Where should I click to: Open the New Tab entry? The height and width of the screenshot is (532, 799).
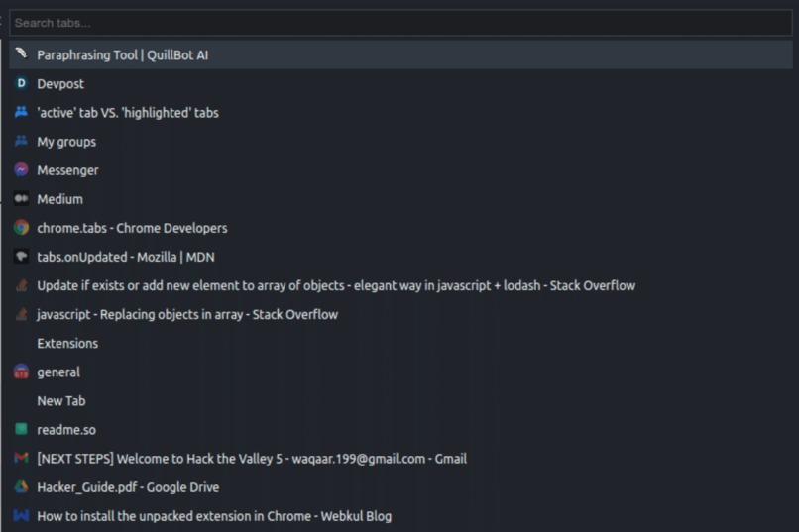click(x=400, y=401)
